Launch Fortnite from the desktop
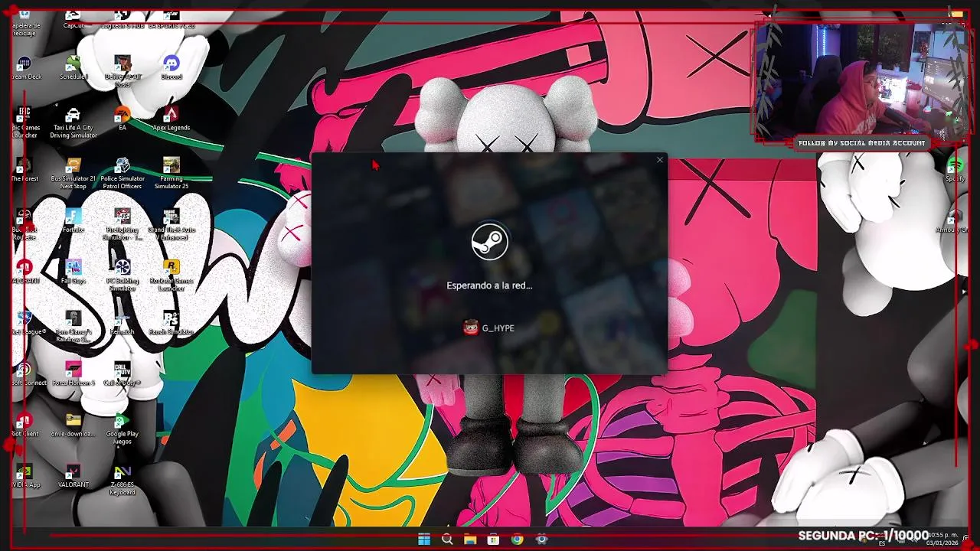Image resolution: width=980 pixels, height=551 pixels. tap(73, 221)
